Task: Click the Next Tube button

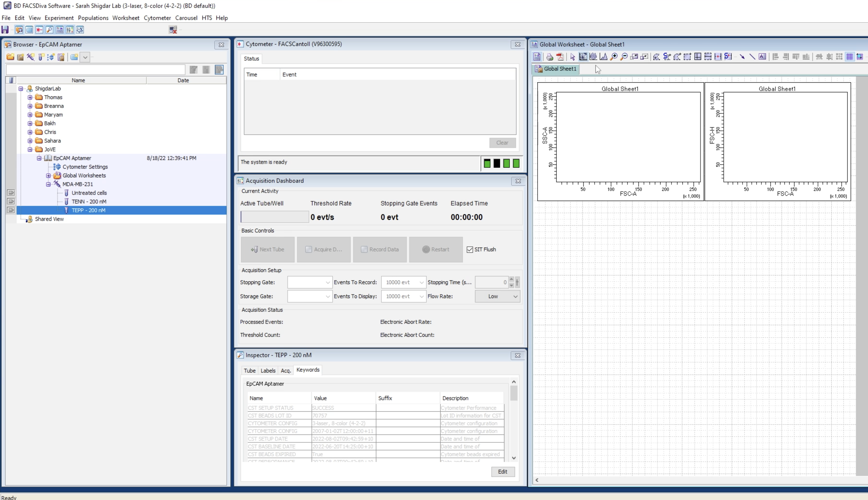Action: [267, 250]
